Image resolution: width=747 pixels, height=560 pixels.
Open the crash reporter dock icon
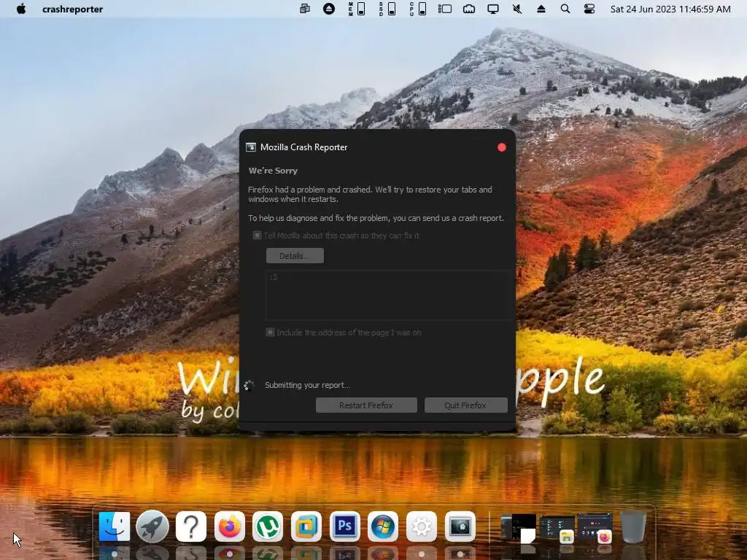[460, 526]
